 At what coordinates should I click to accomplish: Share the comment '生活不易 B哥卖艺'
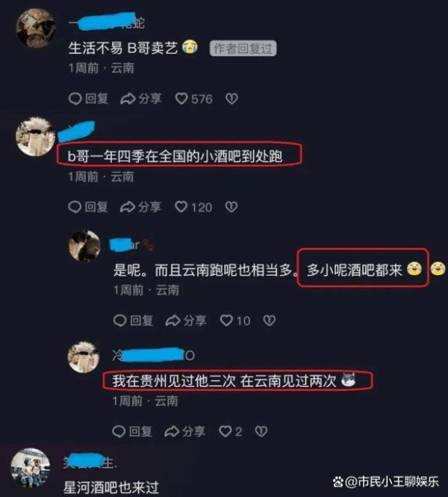click(141, 99)
